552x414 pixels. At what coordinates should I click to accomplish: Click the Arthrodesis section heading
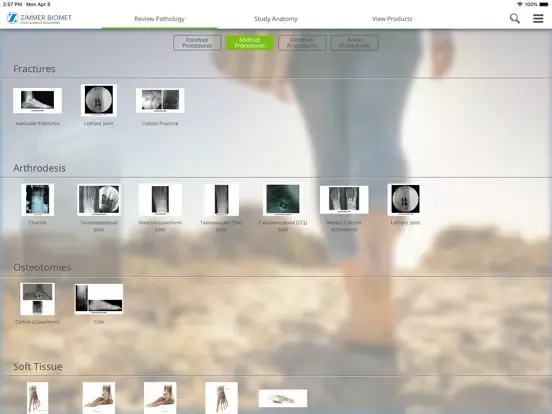point(39,168)
